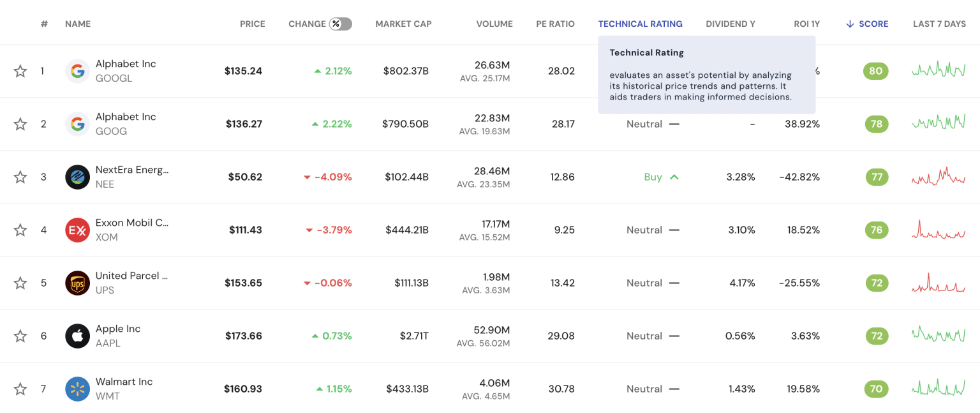Click the Walmart spark logo icon

point(77,389)
